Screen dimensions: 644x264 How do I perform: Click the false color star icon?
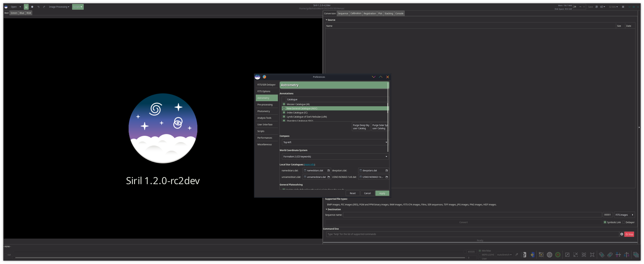pos(532,255)
